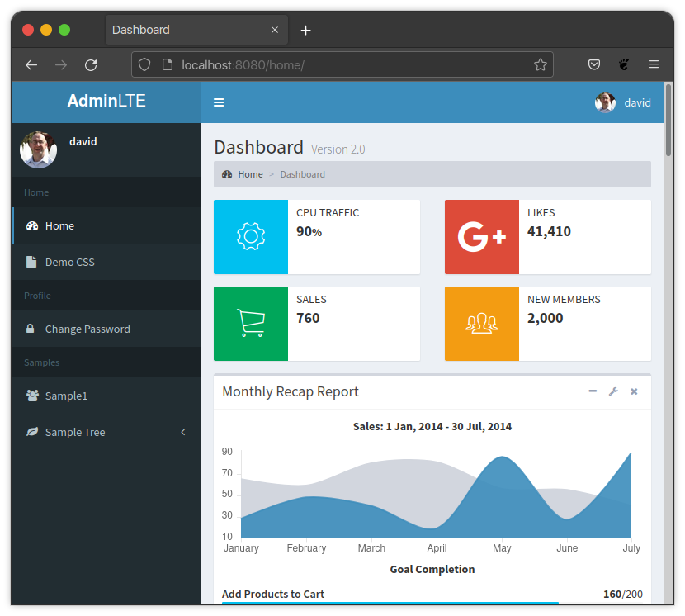This screenshot has height=616, width=685.
Task: Click the localhost address bar
Action: [x=330, y=64]
